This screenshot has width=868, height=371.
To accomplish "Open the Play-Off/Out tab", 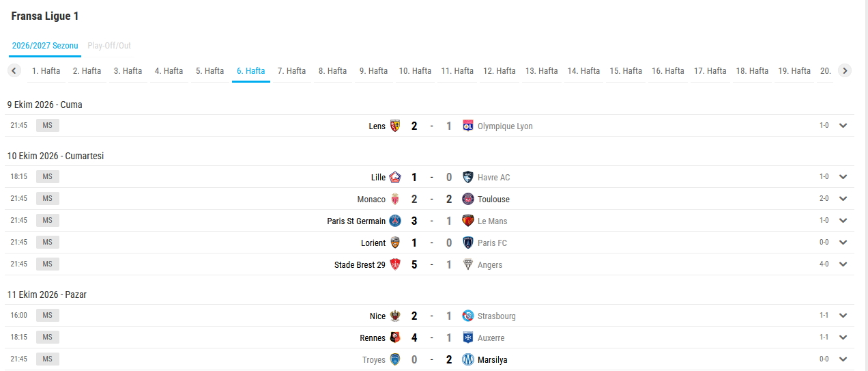I will [109, 46].
